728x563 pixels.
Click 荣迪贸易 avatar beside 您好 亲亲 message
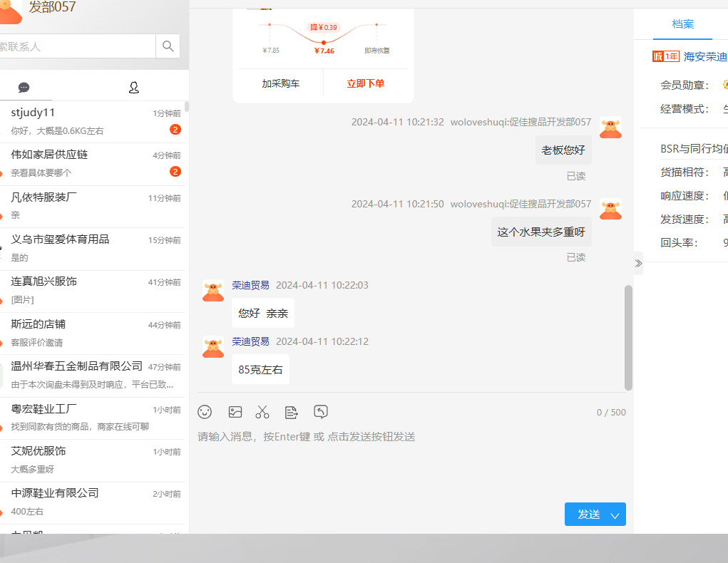coord(213,291)
